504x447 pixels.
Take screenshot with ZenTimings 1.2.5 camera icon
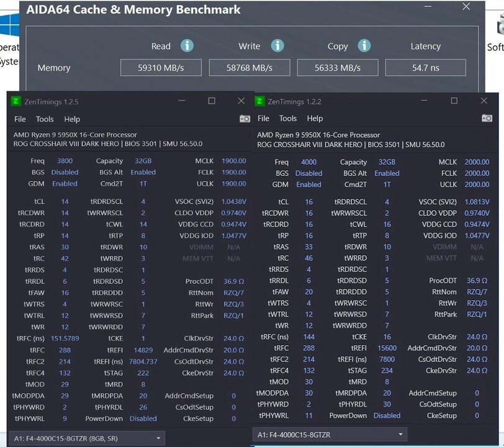245,119
